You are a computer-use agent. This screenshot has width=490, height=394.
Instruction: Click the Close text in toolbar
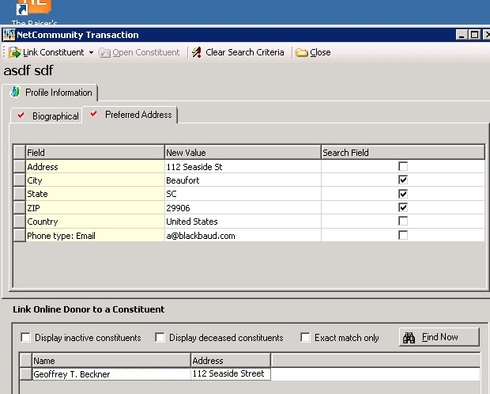pos(320,52)
